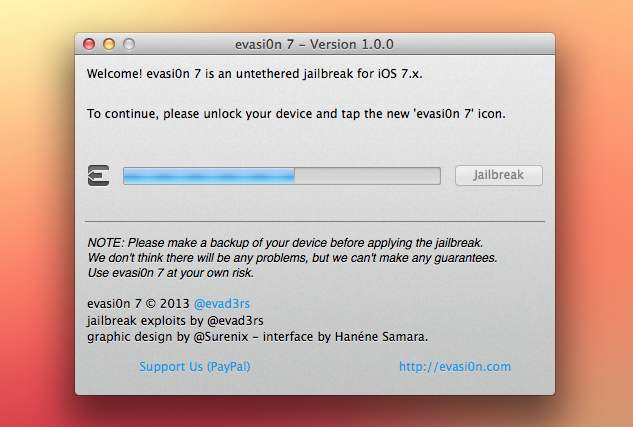Click the jailbreak exploits by @evad3rs credit line
The height and width of the screenshot is (427, 633).
[x=175, y=320]
